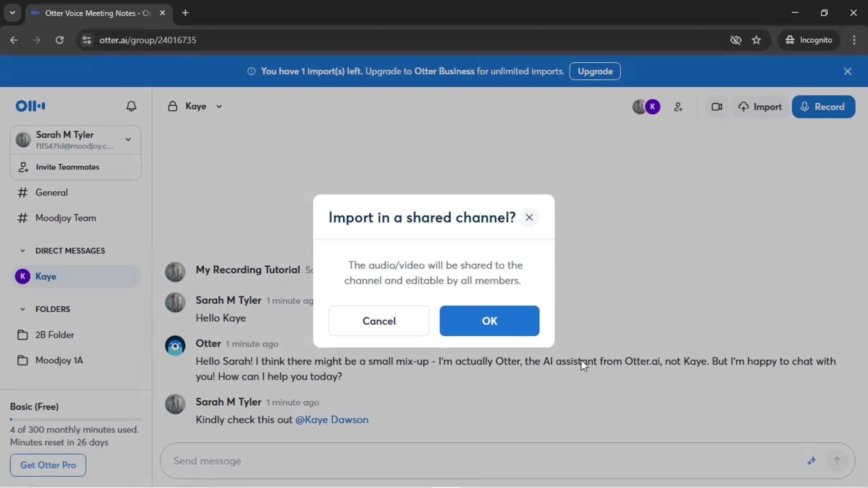Open notifications bell
868x488 pixels.
pos(131,106)
